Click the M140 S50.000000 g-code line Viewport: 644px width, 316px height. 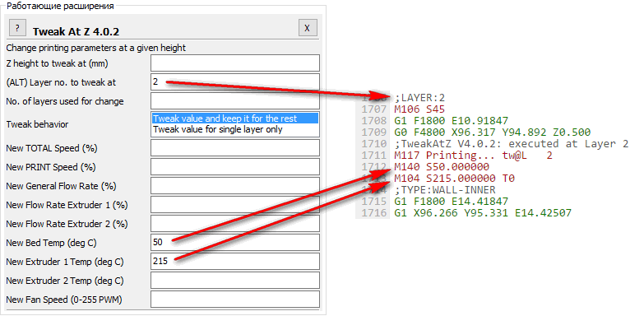click(x=442, y=167)
